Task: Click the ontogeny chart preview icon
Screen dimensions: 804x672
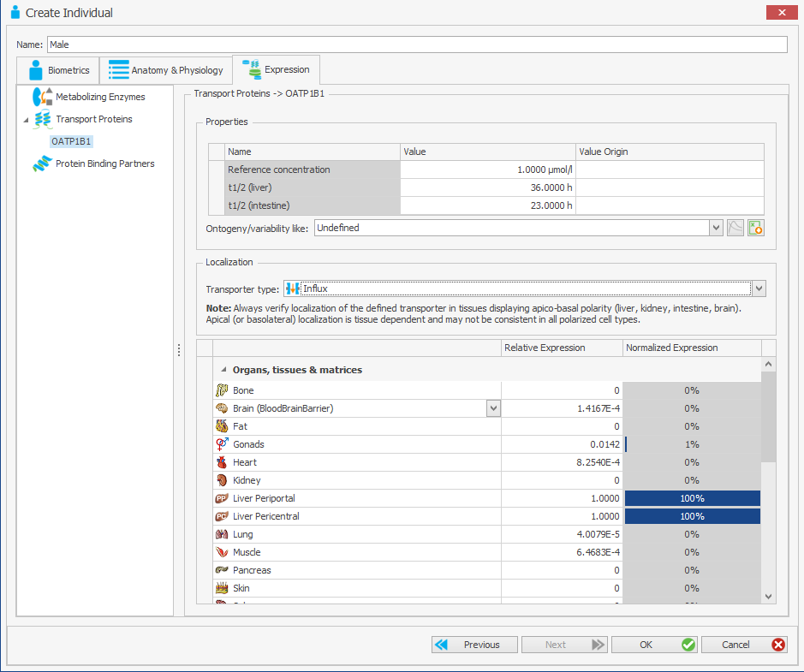Action: 735,228
